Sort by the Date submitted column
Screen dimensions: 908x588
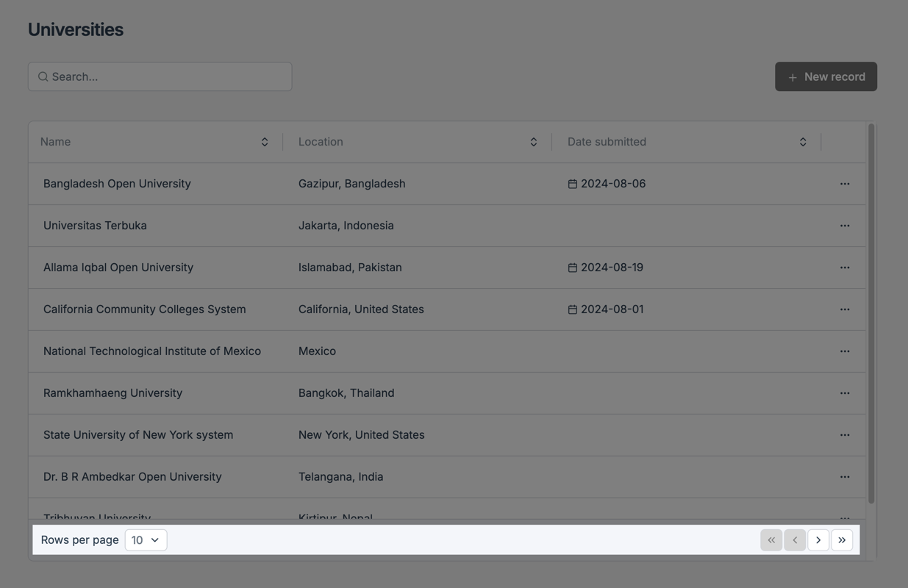(802, 142)
